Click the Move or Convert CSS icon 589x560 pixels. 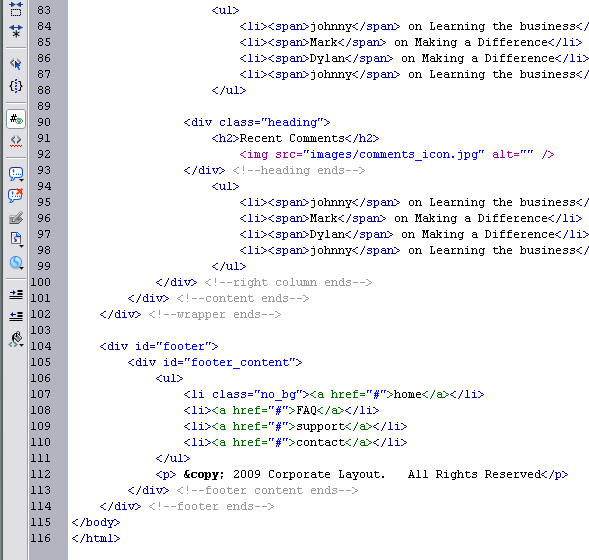[x=16, y=262]
